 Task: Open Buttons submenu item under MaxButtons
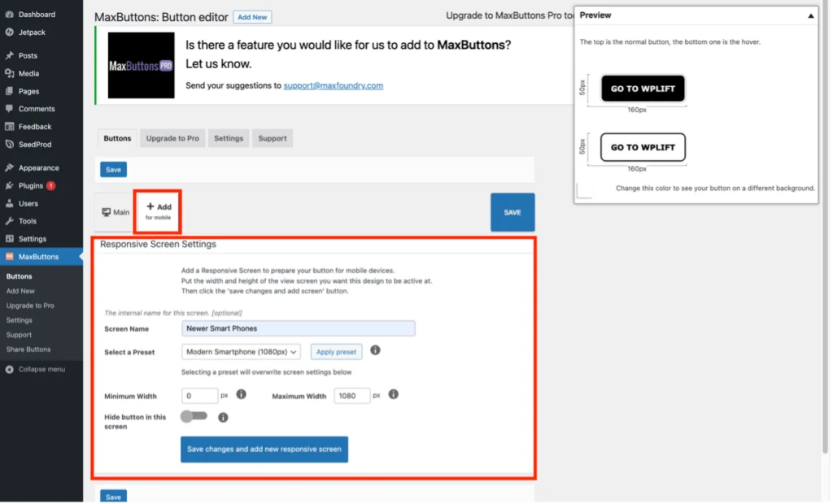(x=20, y=277)
